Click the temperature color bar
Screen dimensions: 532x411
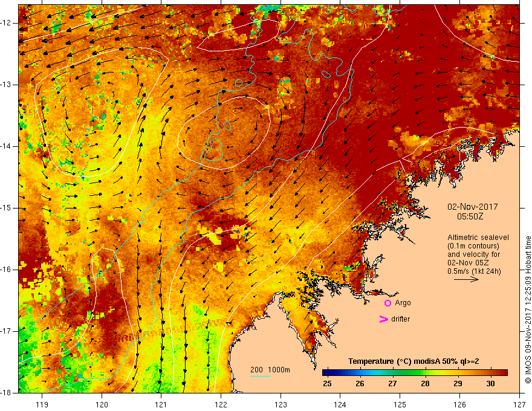pyautogui.click(x=415, y=373)
